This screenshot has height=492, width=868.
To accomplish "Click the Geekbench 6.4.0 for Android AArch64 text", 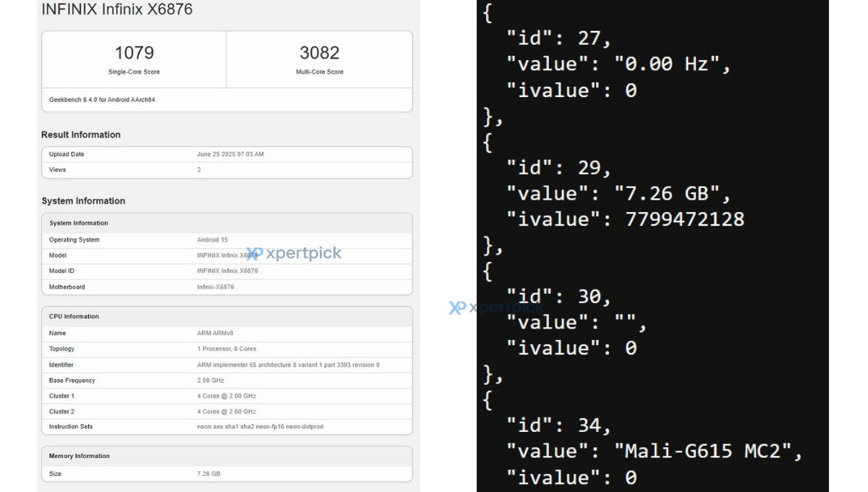I will (x=102, y=100).
